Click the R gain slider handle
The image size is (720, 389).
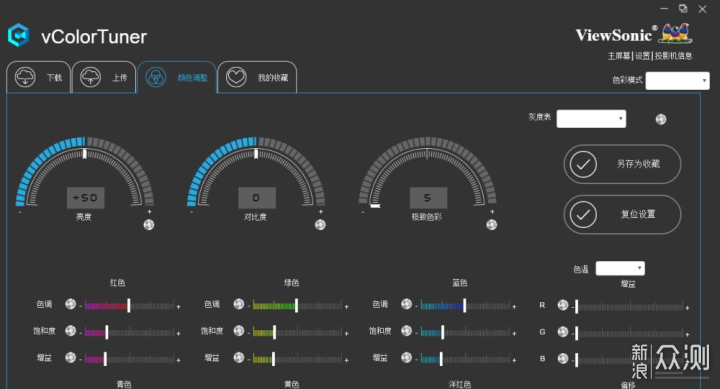tap(577, 306)
